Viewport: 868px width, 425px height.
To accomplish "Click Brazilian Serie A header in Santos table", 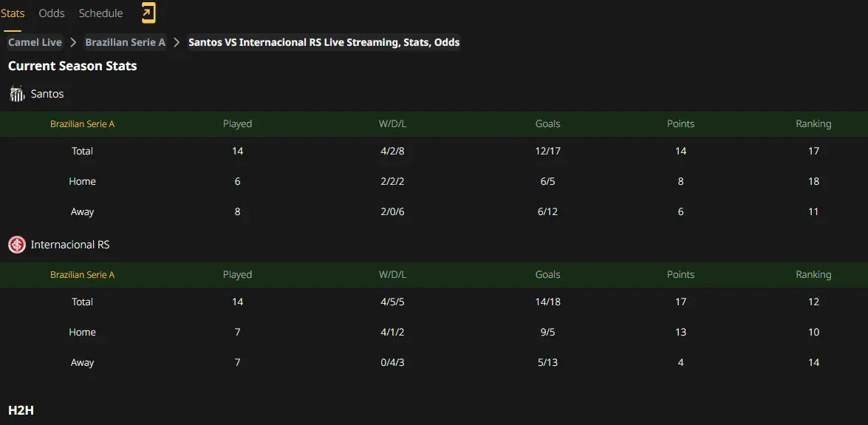I will (83, 124).
